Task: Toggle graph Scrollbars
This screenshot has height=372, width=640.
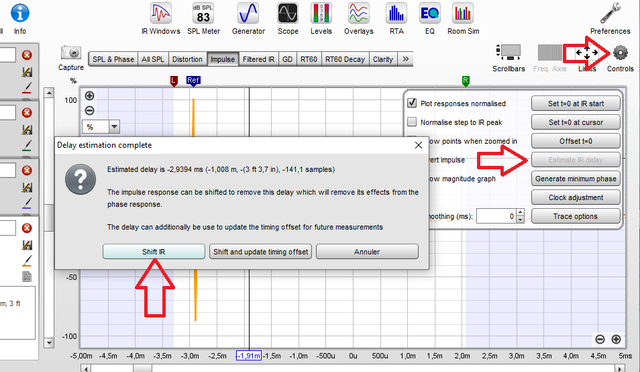Action: click(509, 58)
